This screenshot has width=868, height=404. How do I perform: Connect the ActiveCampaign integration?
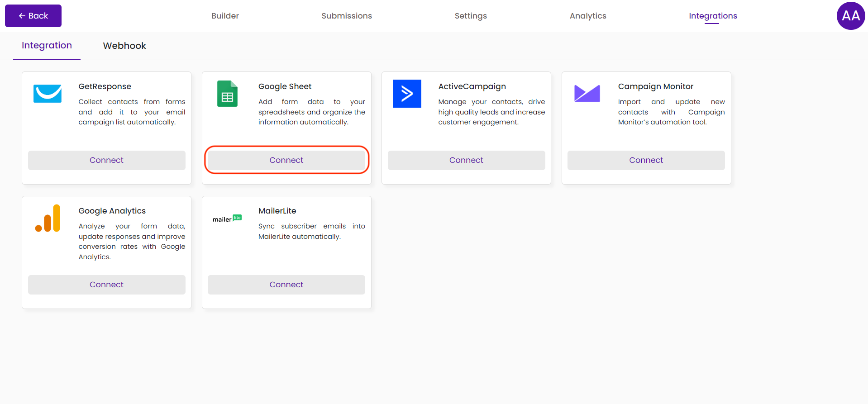pyautogui.click(x=466, y=160)
